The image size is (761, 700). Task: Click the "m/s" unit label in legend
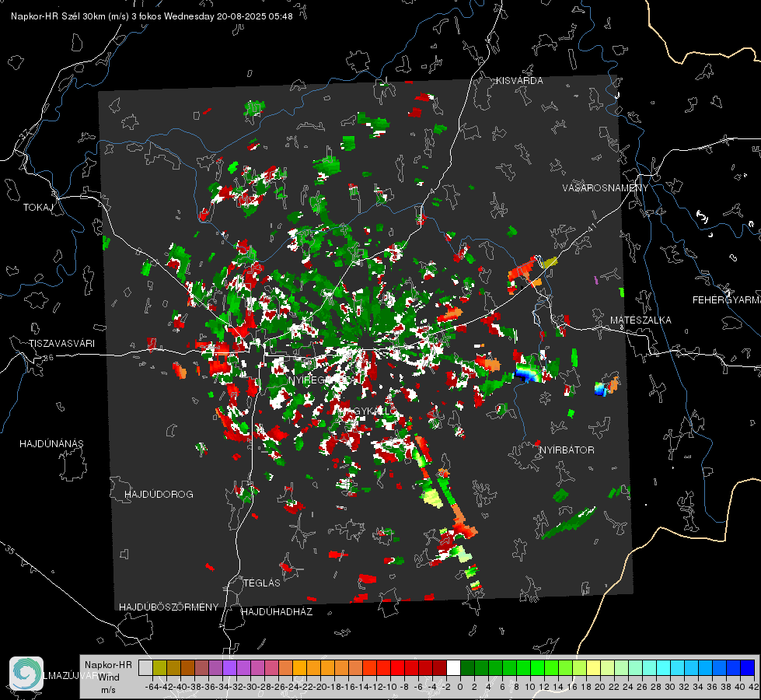108,690
